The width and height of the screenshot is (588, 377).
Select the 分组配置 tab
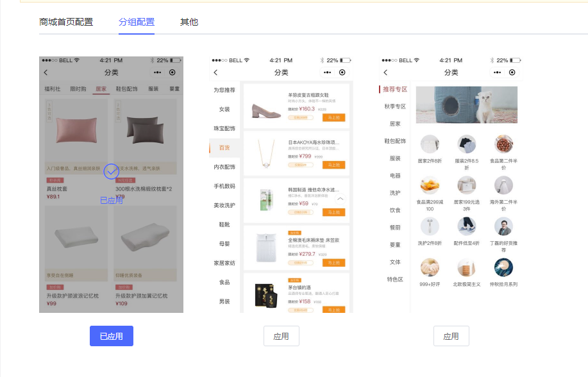137,22
